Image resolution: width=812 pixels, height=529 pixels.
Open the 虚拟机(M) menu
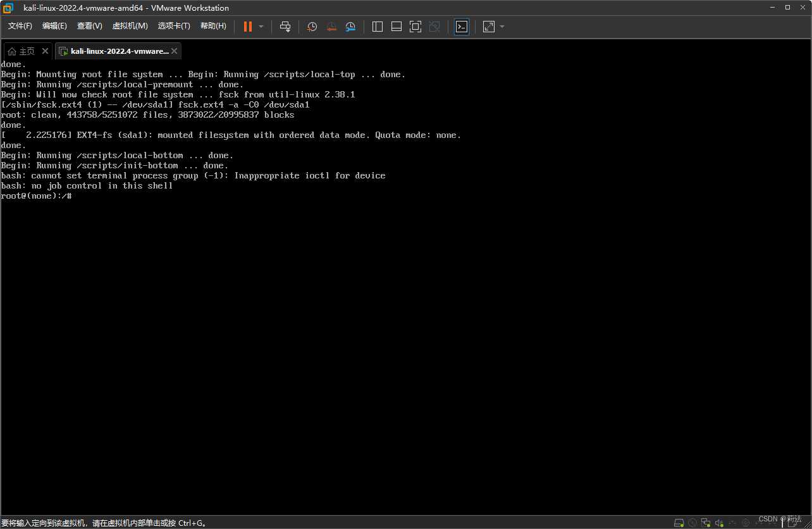click(x=130, y=26)
